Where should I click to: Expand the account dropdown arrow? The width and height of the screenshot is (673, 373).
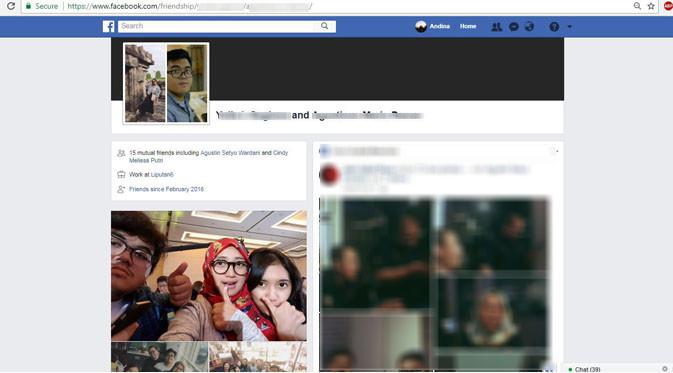[x=570, y=27]
